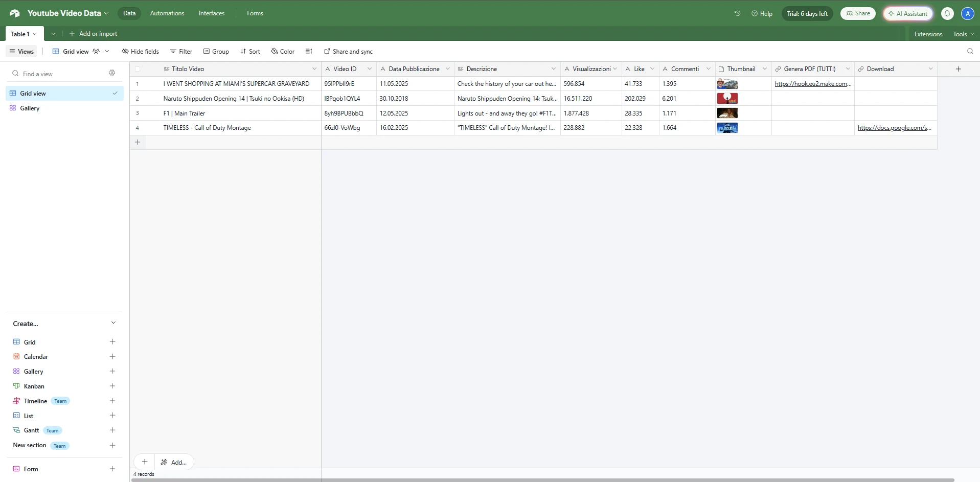
Task: Click Share and sync
Action: tap(349, 51)
